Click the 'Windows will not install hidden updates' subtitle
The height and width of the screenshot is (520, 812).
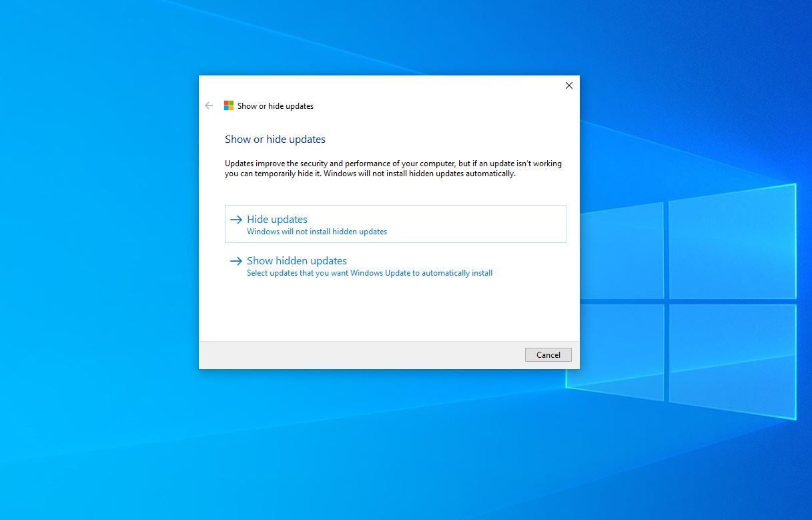[317, 232]
